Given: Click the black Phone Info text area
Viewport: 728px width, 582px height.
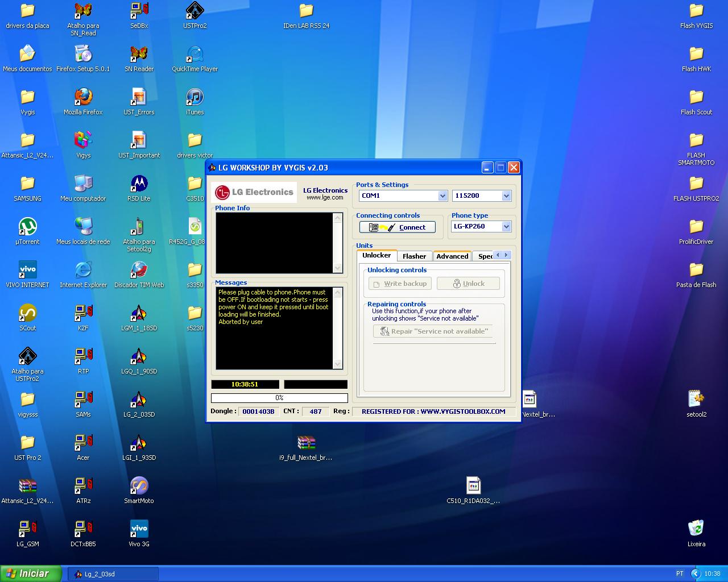Looking at the screenshot, I should tap(274, 243).
